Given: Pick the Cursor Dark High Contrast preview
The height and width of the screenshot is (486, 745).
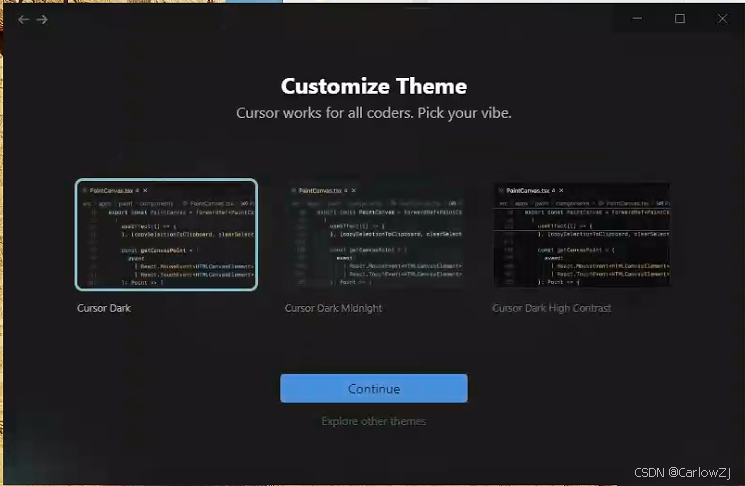Looking at the screenshot, I should click(x=582, y=234).
